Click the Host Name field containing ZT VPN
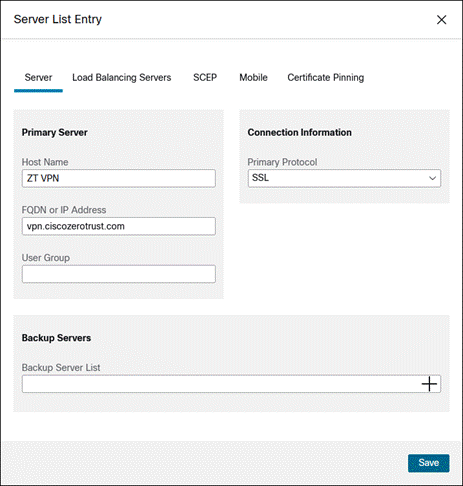This screenshot has height=486, width=463. [x=119, y=178]
